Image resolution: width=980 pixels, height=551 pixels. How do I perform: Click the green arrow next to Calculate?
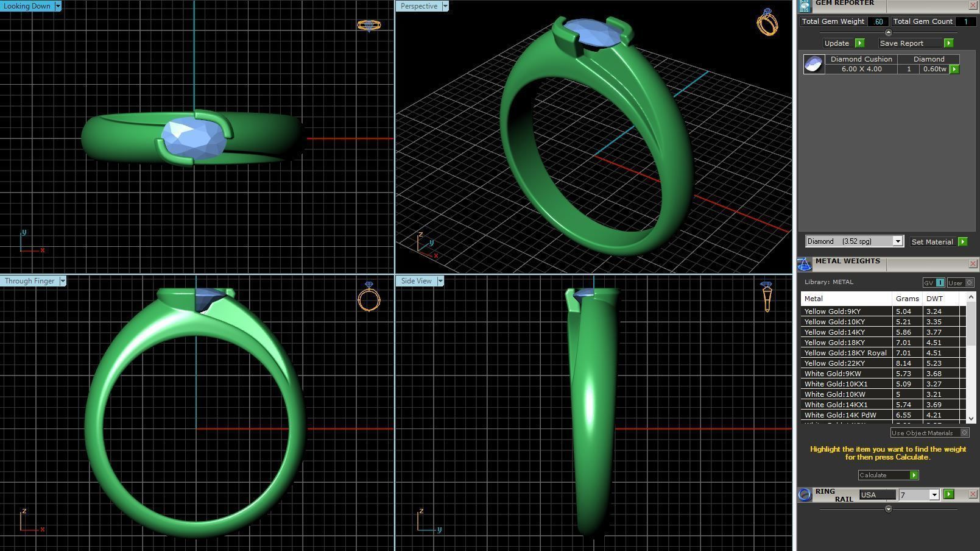(x=914, y=475)
